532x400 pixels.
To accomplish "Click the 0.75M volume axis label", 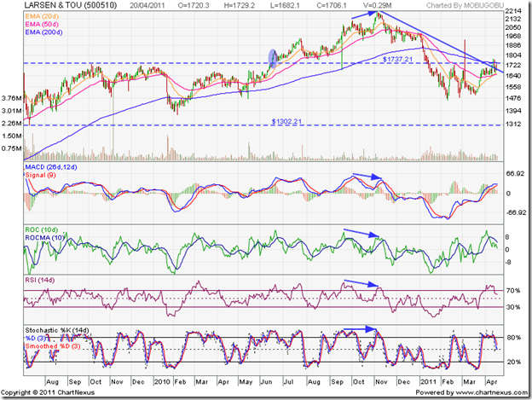I will pos(12,148).
